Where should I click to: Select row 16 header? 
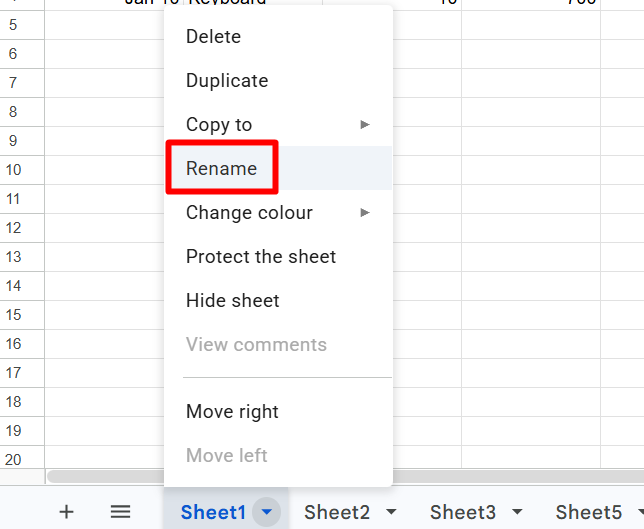[22, 344]
